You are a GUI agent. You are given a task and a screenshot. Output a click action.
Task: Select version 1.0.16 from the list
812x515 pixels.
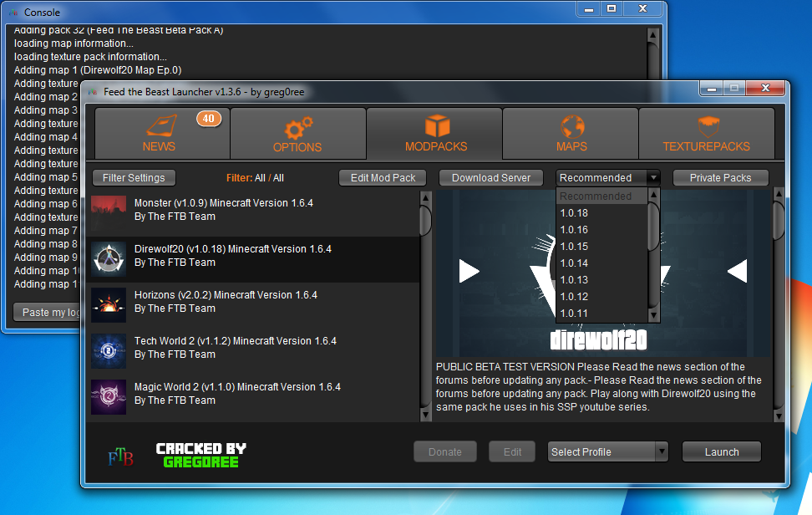coord(601,230)
